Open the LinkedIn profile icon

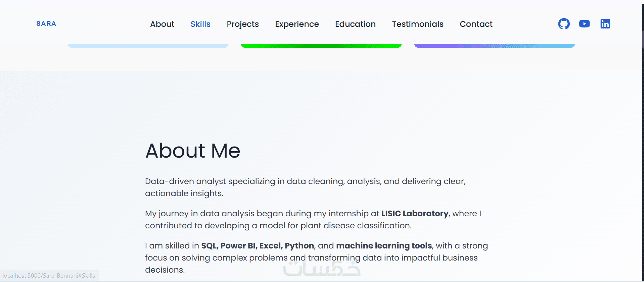click(x=605, y=24)
